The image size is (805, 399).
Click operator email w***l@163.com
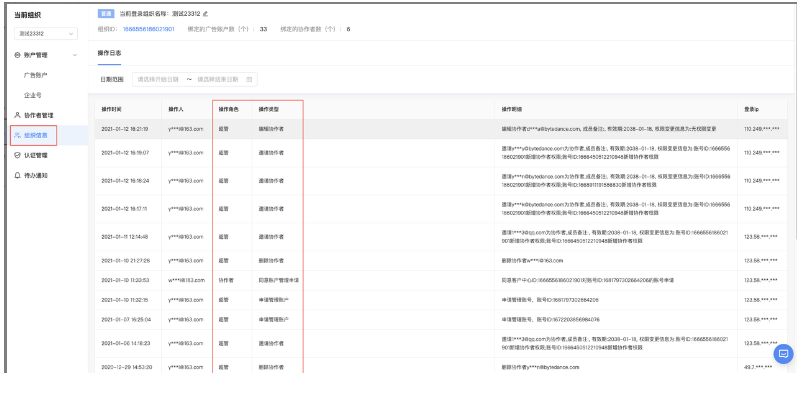(x=186, y=280)
